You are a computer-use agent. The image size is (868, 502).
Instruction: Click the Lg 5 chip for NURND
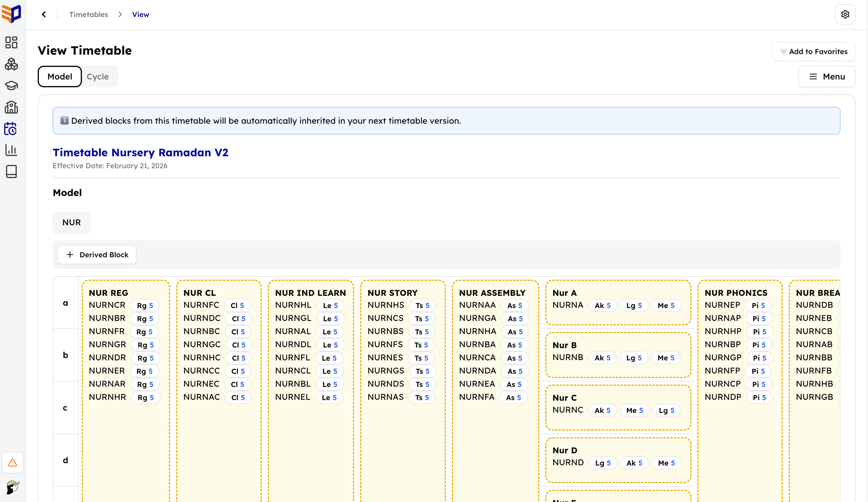pos(603,463)
